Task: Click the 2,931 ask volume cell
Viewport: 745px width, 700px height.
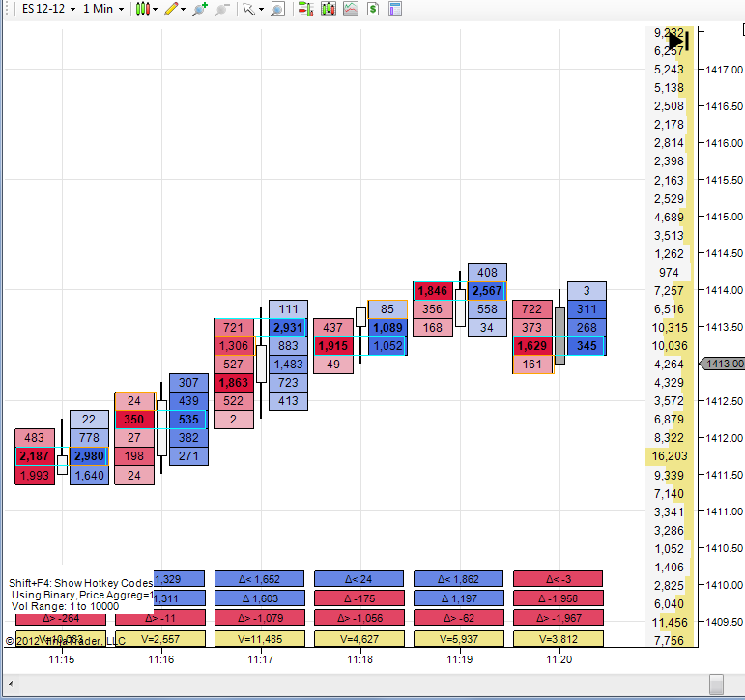Action: pyautogui.click(x=288, y=328)
